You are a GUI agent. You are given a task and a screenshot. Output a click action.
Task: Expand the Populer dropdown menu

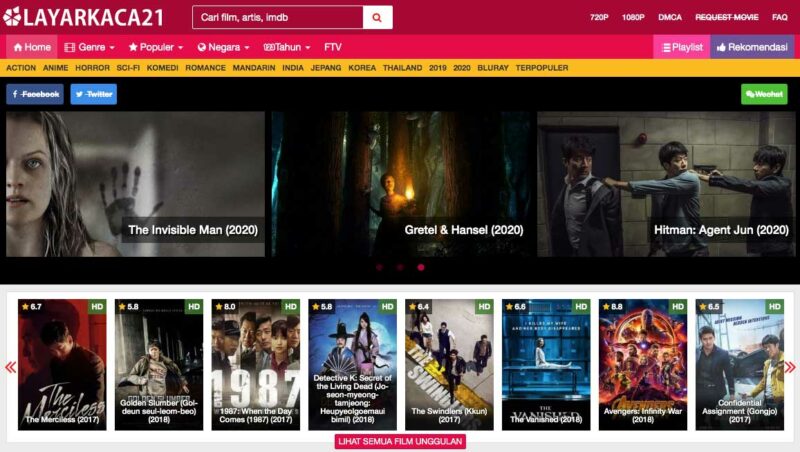(x=156, y=47)
